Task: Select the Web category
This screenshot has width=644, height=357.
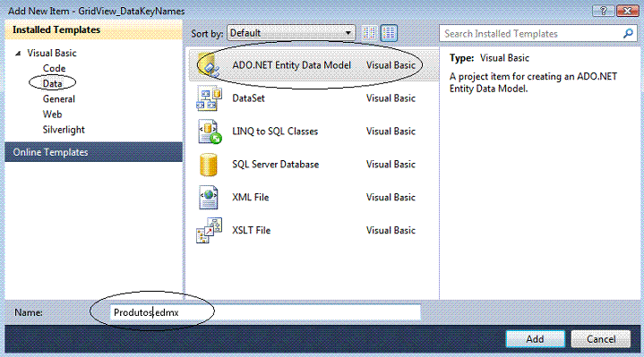Action: coord(52,114)
